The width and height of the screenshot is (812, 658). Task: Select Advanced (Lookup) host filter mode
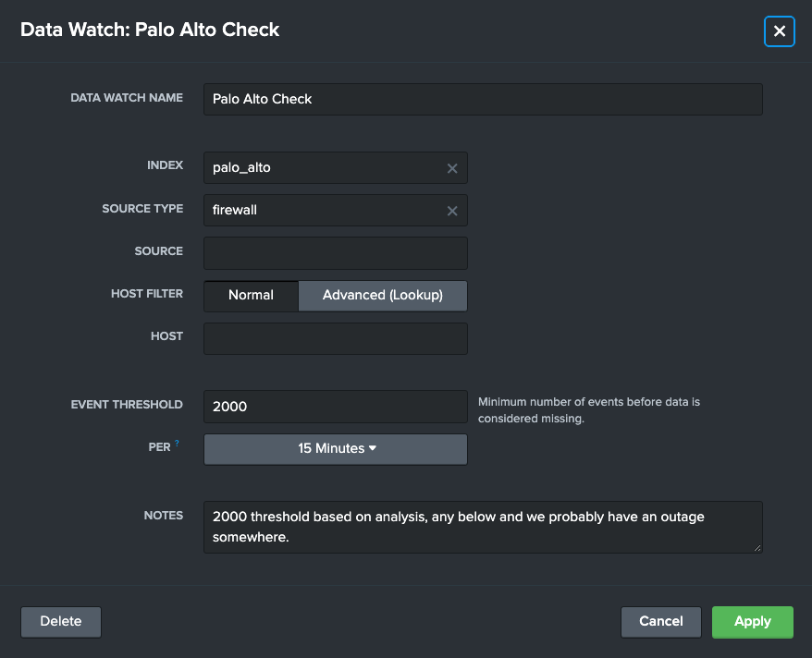(x=383, y=296)
